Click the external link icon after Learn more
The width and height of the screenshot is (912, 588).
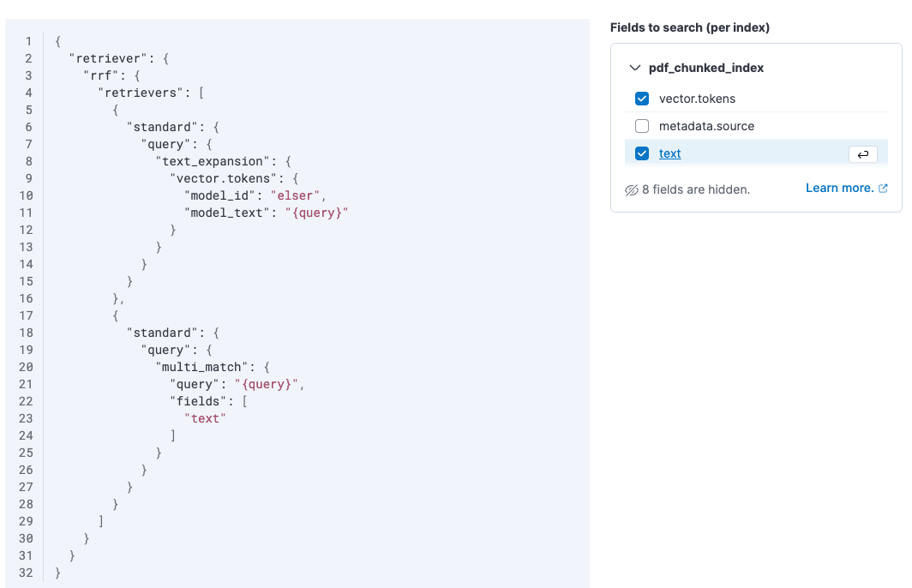pyautogui.click(x=883, y=188)
